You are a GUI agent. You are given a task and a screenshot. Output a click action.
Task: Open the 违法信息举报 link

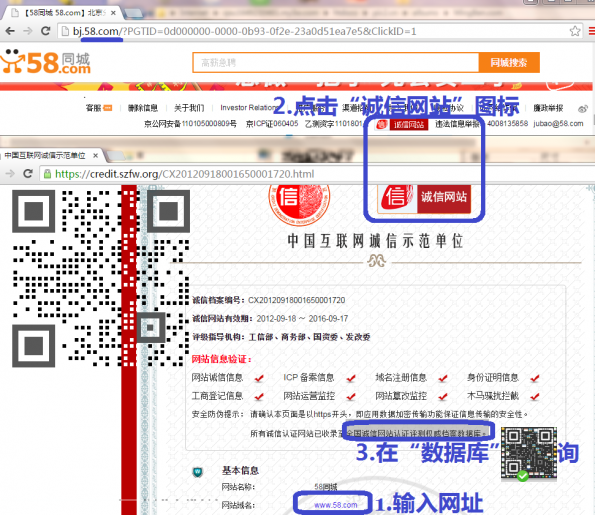click(457, 124)
